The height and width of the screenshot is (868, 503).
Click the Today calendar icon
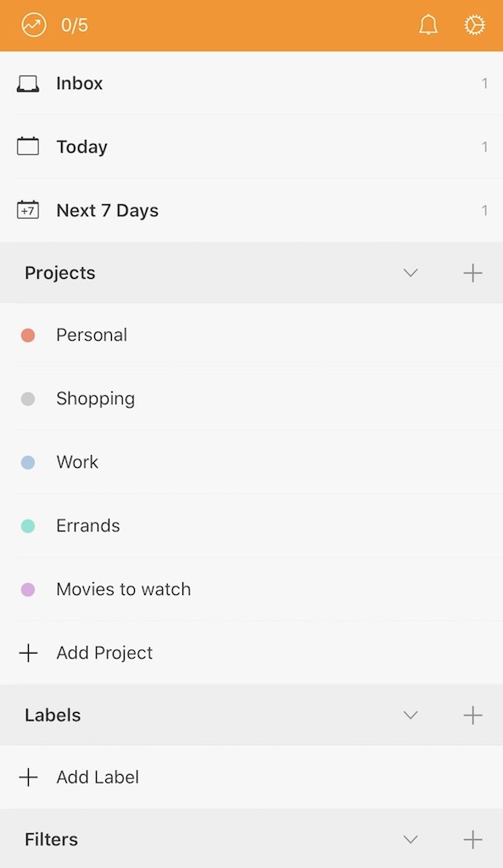[28, 146]
